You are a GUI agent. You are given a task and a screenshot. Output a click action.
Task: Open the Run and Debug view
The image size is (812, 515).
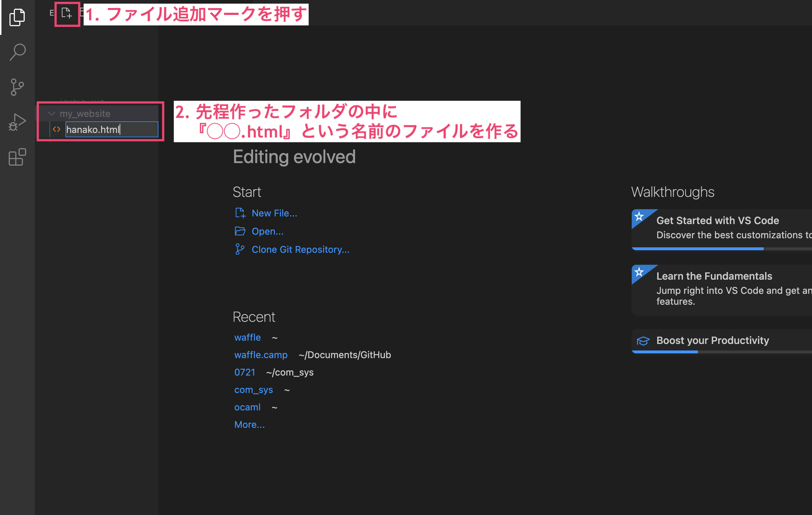click(x=17, y=122)
